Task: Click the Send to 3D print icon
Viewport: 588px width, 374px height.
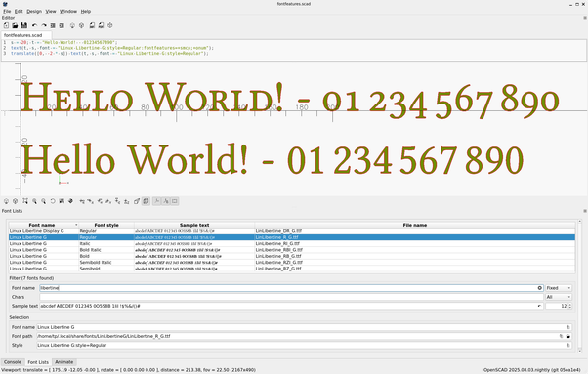Action: tap(110, 25)
